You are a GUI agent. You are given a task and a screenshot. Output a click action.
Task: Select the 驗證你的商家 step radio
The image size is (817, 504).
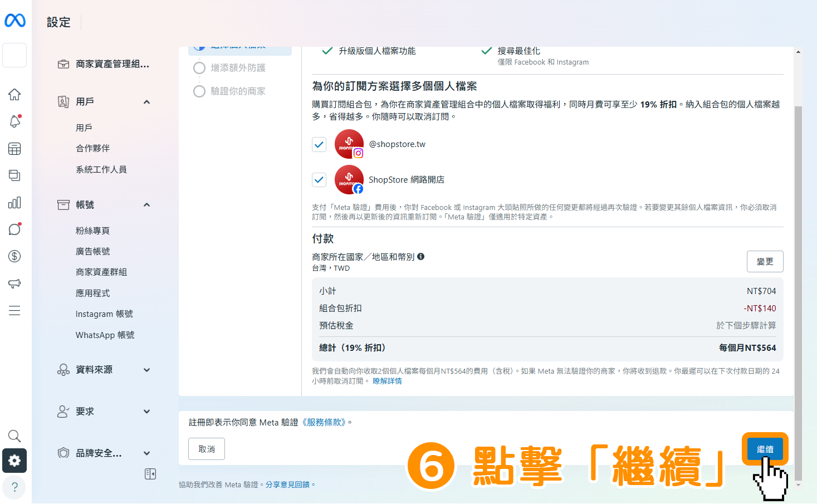point(199,91)
